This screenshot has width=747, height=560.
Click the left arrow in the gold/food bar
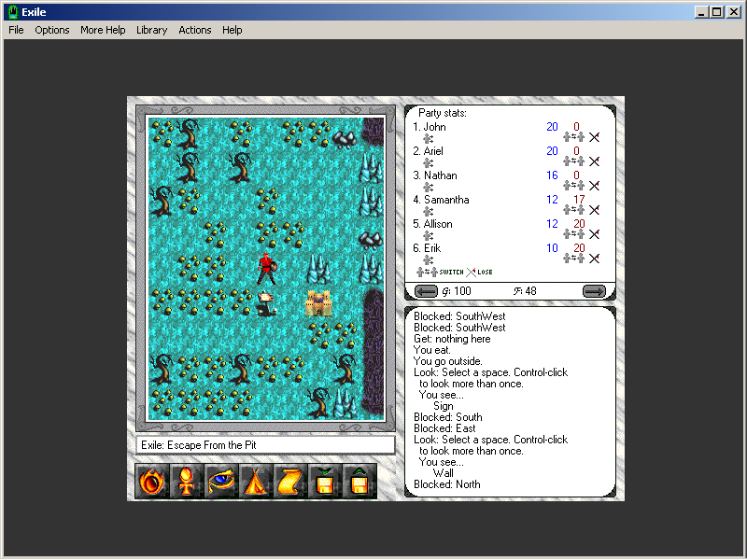click(x=426, y=290)
